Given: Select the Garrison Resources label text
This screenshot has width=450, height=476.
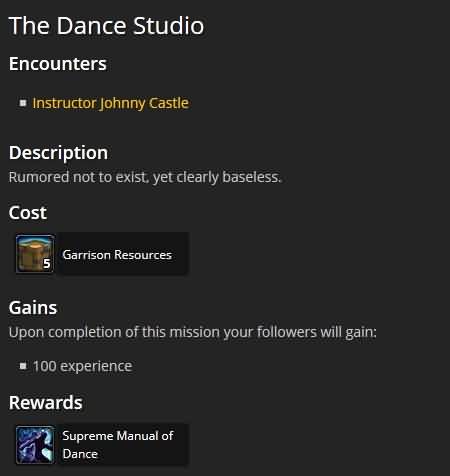Looking at the screenshot, I should click(x=117, y=255).
